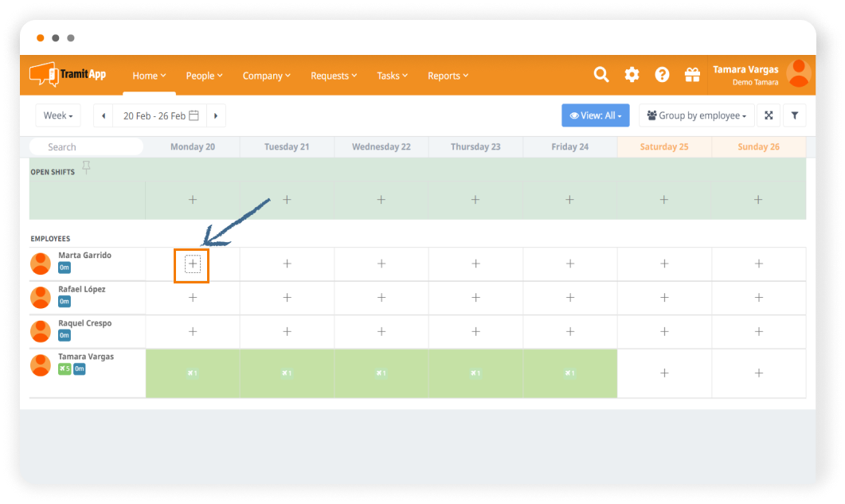Image resolution: width=845 pixels, height=504 pixels.
Task: Click the employee Search field
Action: (x=86, y=147)
